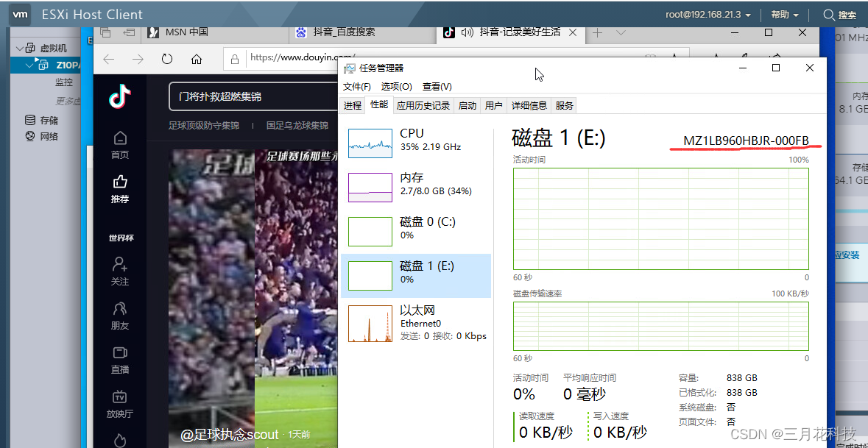Select Douyin 推荐 thumbs-up icon
Image resolution: width=868 pixels, height=448 pixels.
coord(119,182)
